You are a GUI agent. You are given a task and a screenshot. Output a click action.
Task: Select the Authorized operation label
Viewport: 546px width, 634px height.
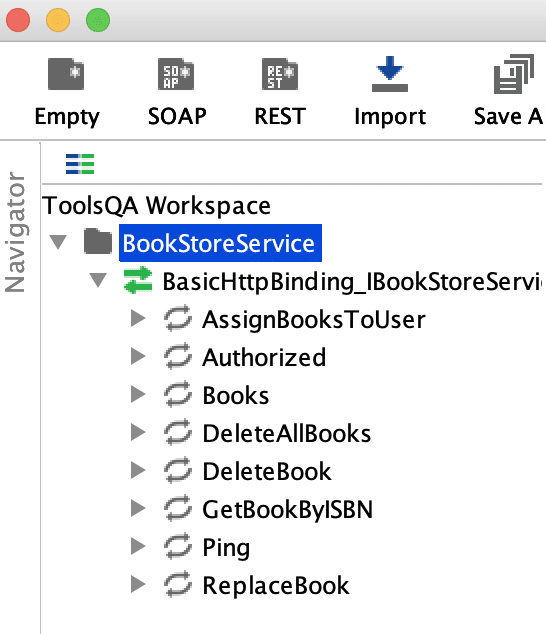264,357
